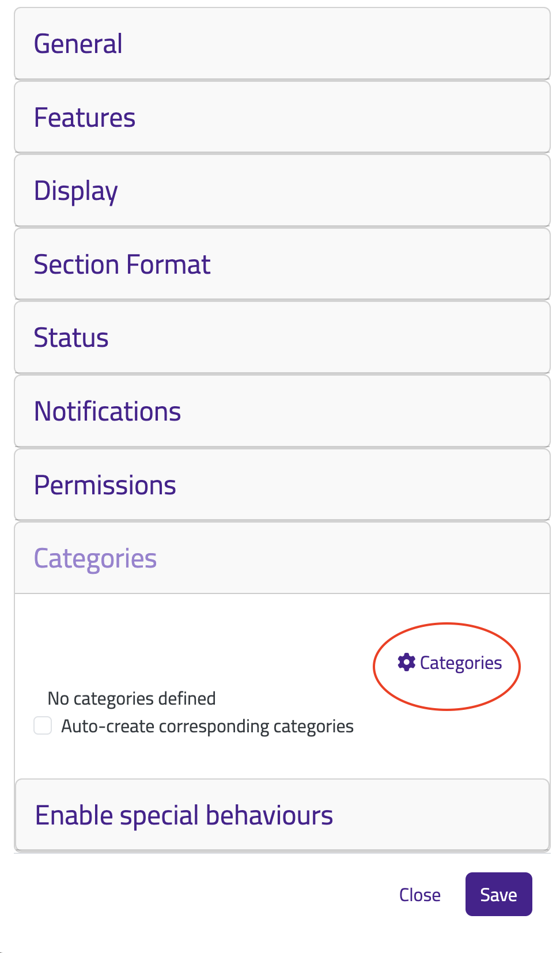Screen dimensions: 560x953
Task: Expand the Display section
Action: tap(282, 191)
